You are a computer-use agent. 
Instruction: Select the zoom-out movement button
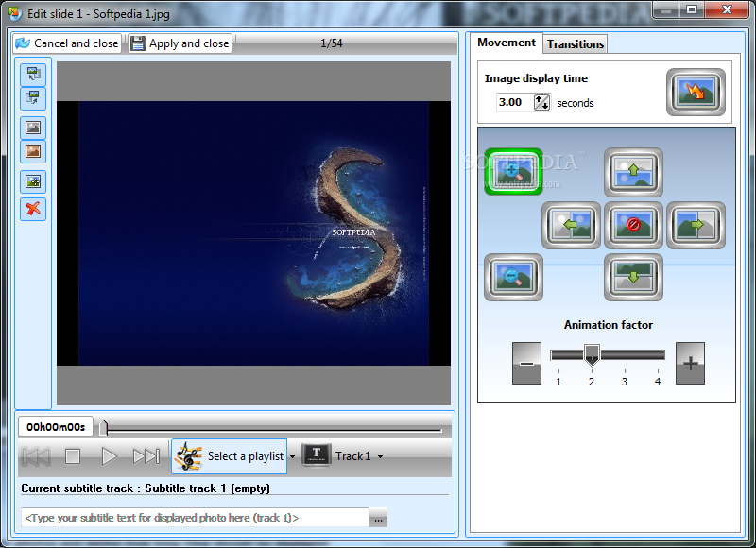(x=513, y=277)
